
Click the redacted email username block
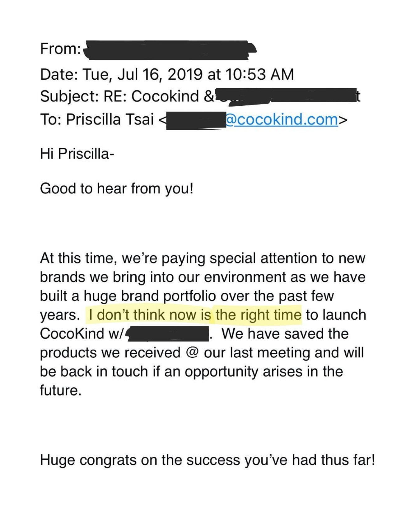click(x=195, y=121)
